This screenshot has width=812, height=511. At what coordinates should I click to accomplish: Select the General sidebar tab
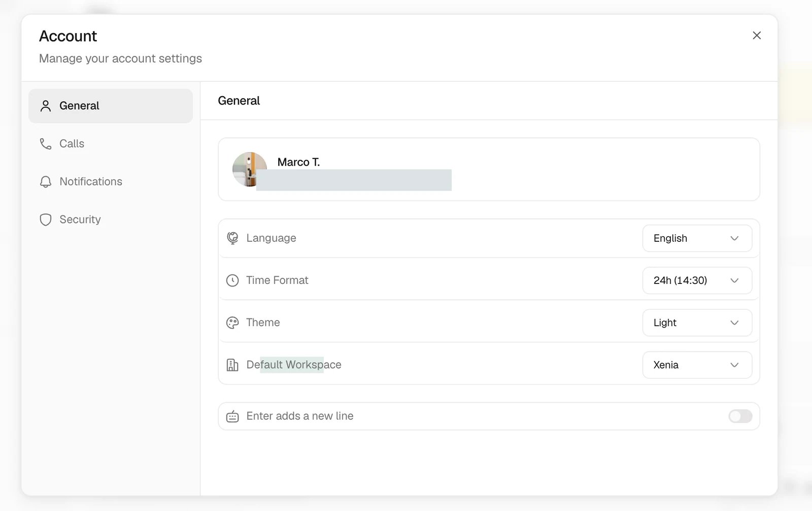111,106
